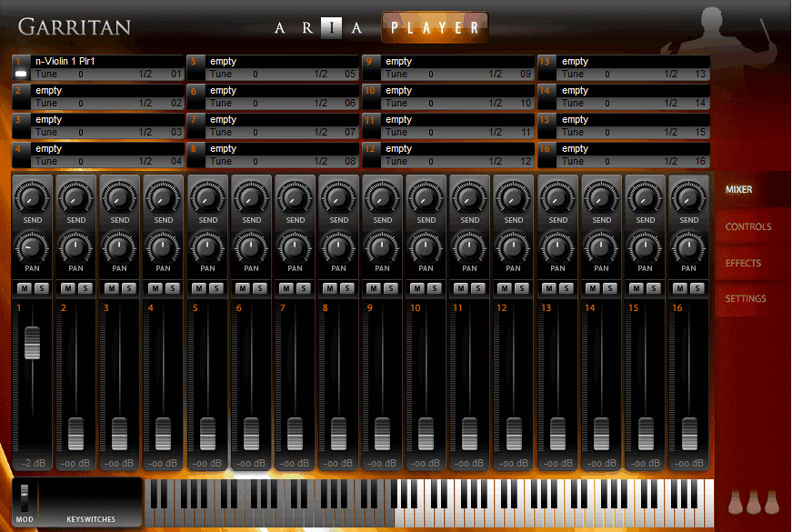
Task: Click the channel 15 PAN knob
Action: point(645,247)
